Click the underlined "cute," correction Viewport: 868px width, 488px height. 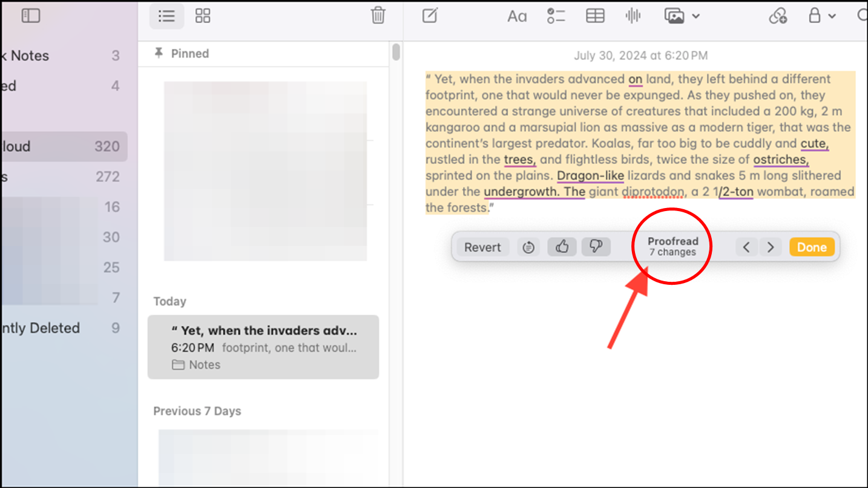(815, 144)
